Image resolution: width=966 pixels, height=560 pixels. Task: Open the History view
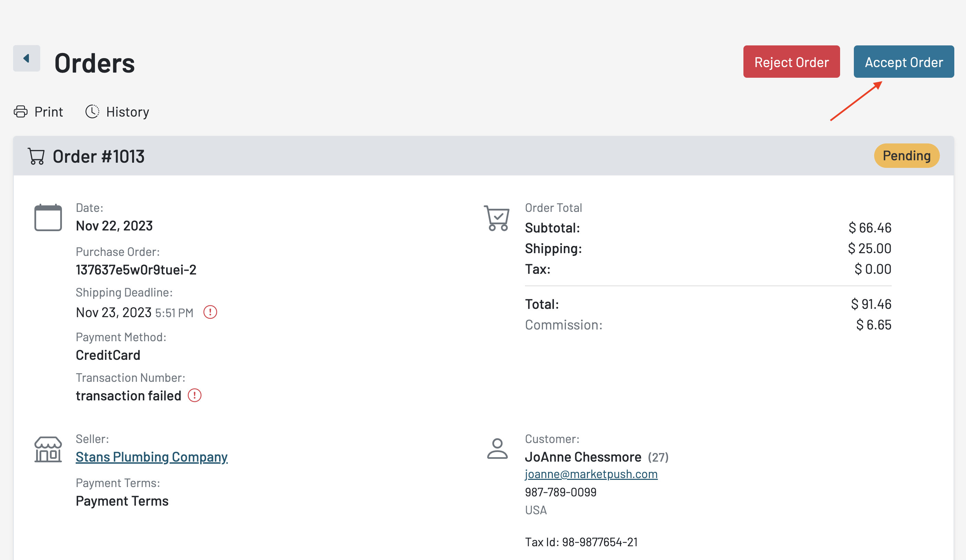click(x=127, y=112)
